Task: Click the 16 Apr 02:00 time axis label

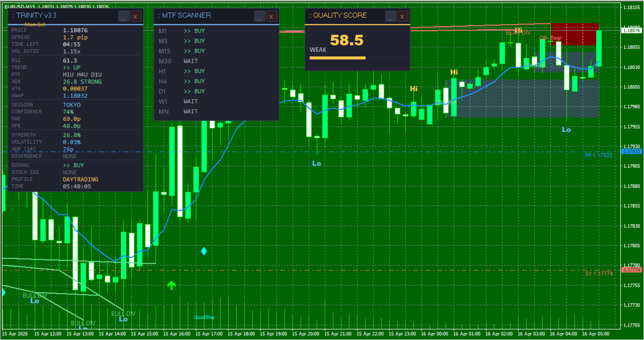Action: tap(499, 334)
